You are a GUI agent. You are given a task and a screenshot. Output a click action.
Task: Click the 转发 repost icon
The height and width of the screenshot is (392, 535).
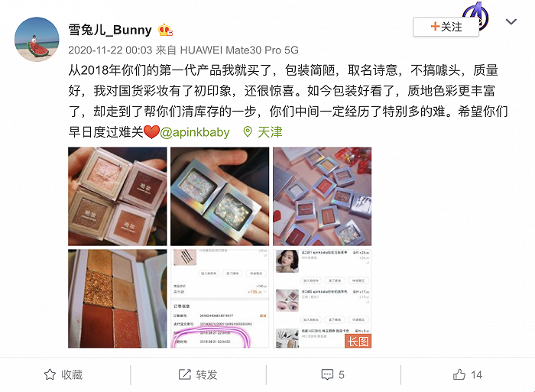[185, 374]
